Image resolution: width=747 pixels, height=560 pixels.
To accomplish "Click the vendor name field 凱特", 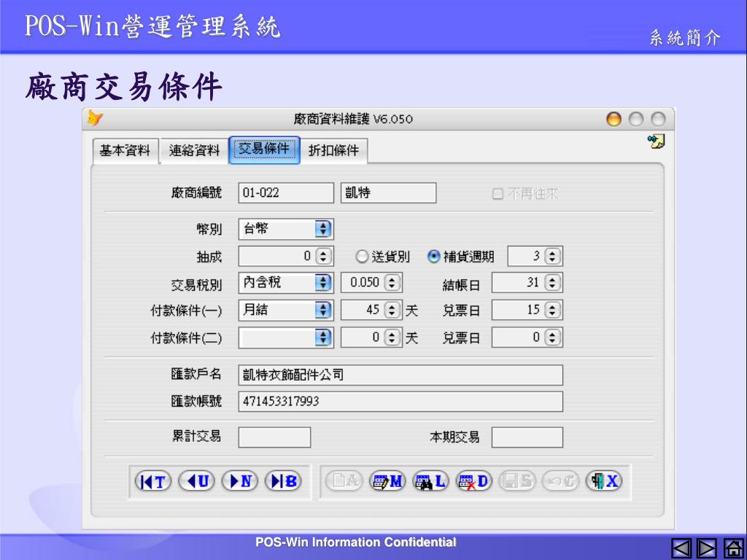I will click(388, 192).
